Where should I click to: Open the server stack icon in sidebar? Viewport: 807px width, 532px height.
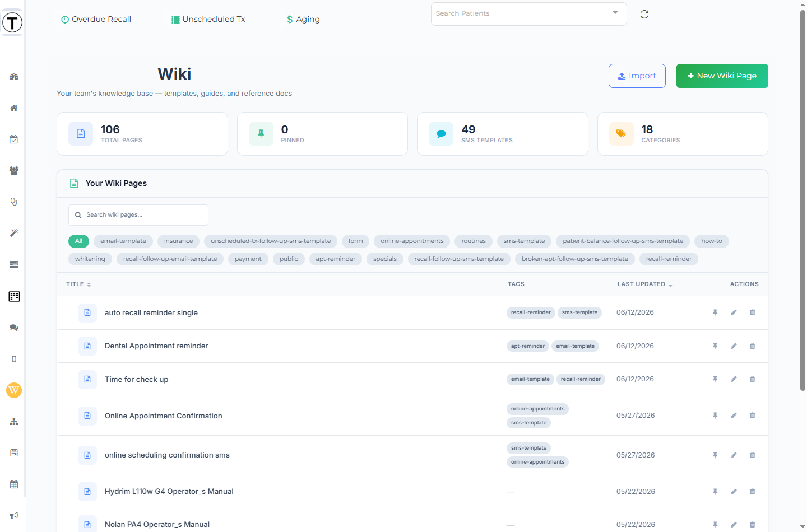(x=14, y=264)
